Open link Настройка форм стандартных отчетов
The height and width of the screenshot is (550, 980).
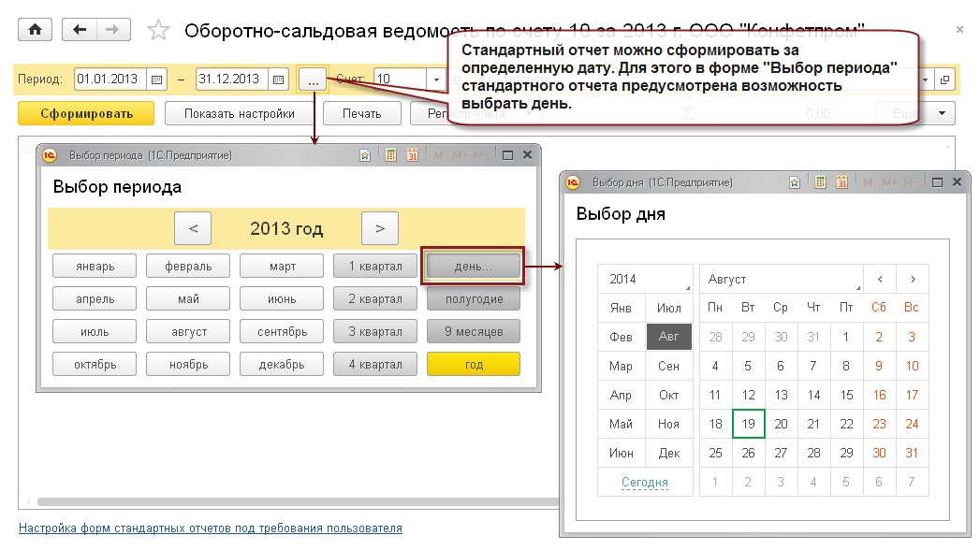pos(211,528)
